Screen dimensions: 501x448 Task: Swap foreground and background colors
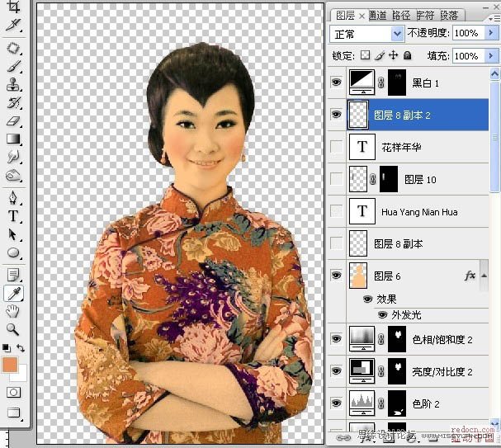tap(21, 348)
